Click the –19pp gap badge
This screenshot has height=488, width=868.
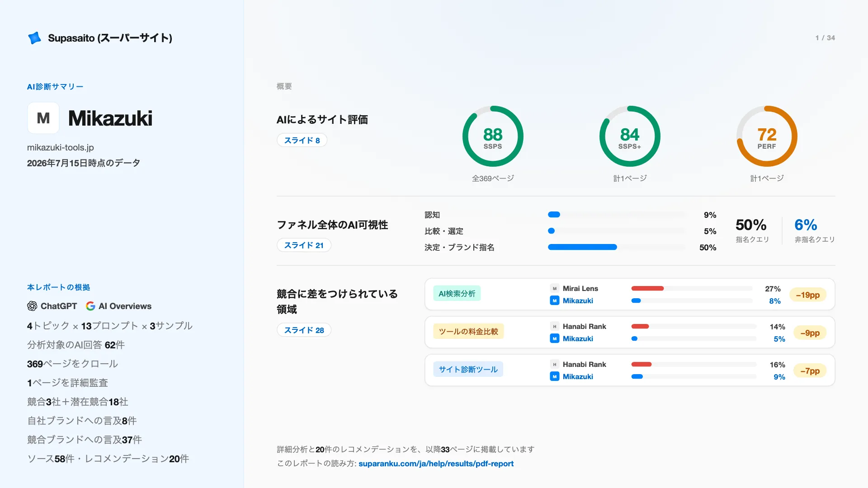(808, 295)
